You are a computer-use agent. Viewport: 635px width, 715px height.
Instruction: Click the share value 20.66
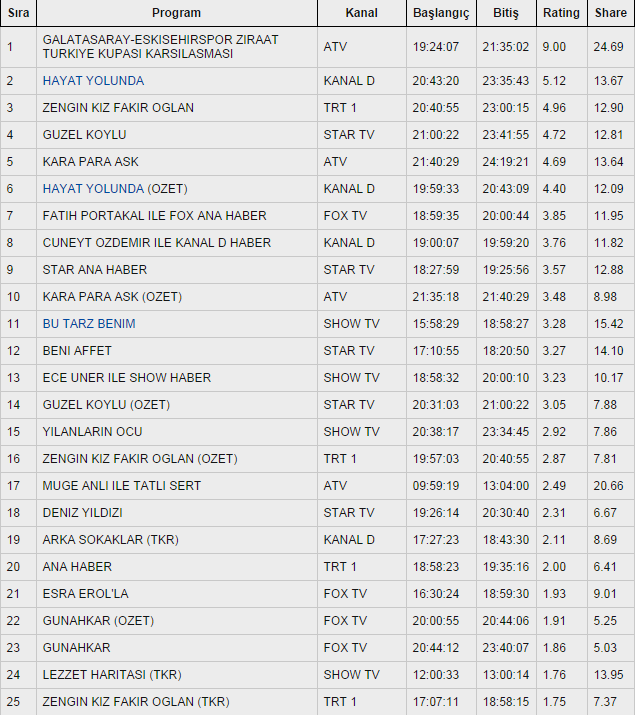(609, 486)
